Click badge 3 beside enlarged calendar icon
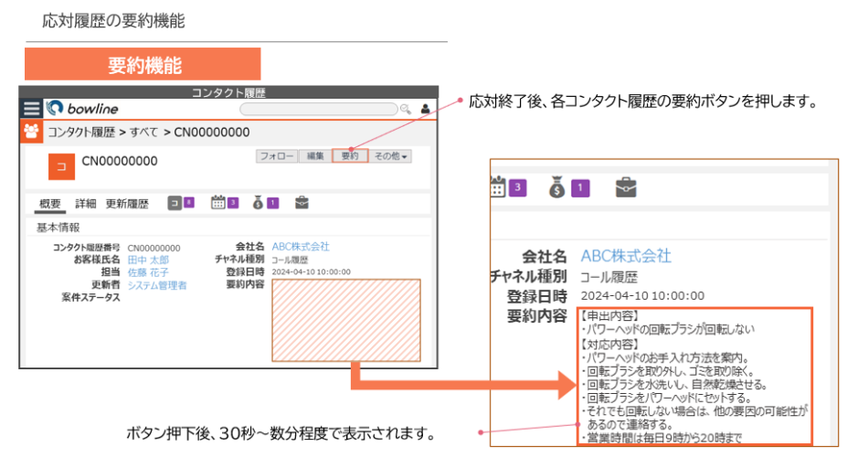Image resolution: width=868 pixels, height=468 pixels. (517, 187)
